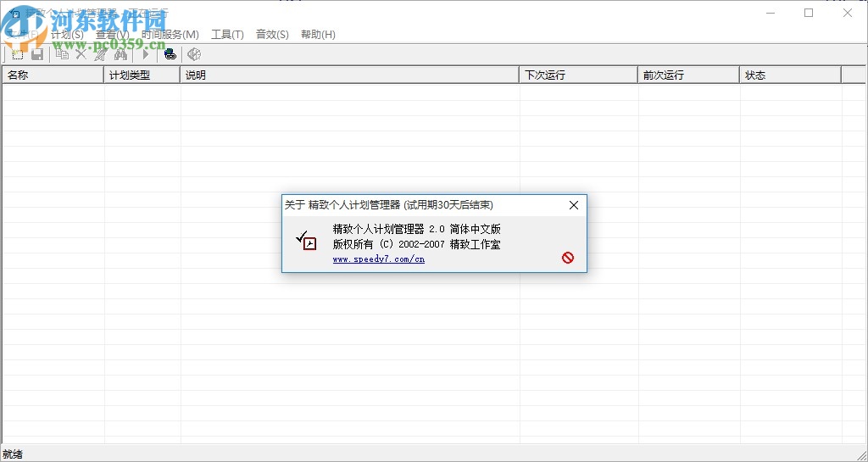Click the window resize grip in status bar
This screenshot has width=868, height=462.
tap(860, 454)
